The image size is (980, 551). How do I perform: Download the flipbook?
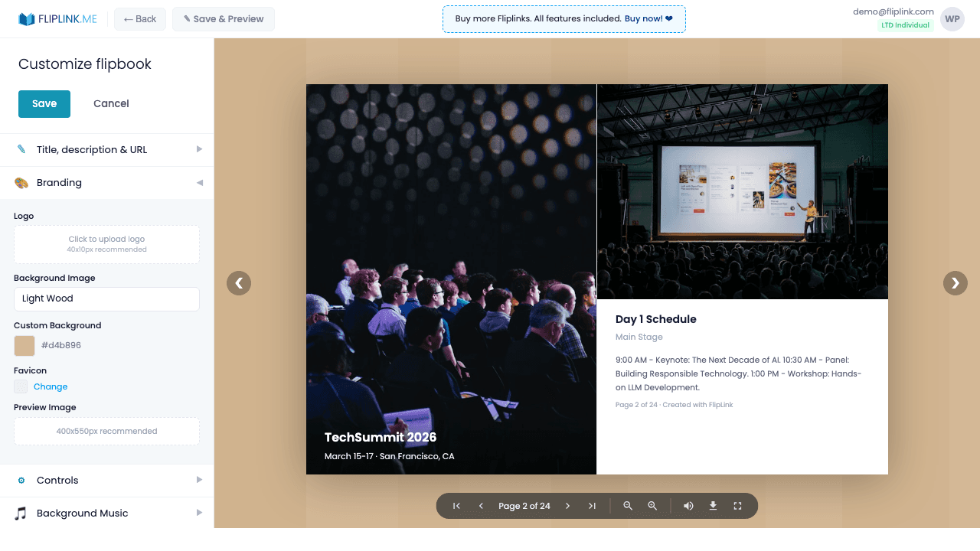[713, 506]
